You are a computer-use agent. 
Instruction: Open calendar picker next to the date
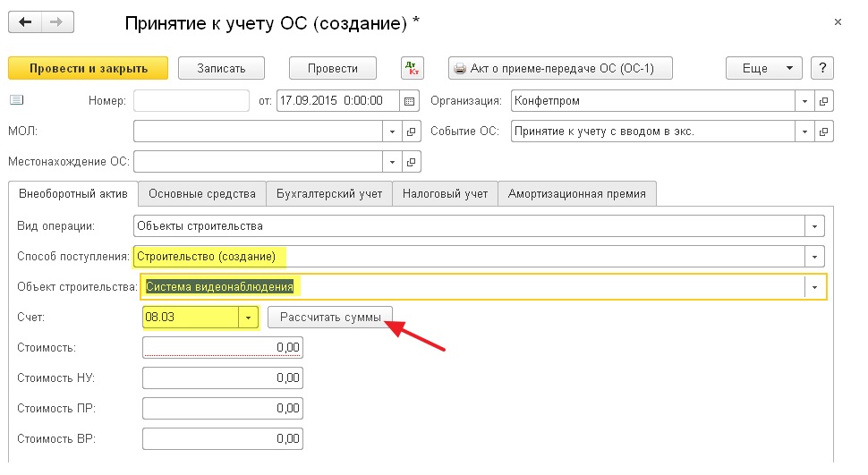coord(409,101)
